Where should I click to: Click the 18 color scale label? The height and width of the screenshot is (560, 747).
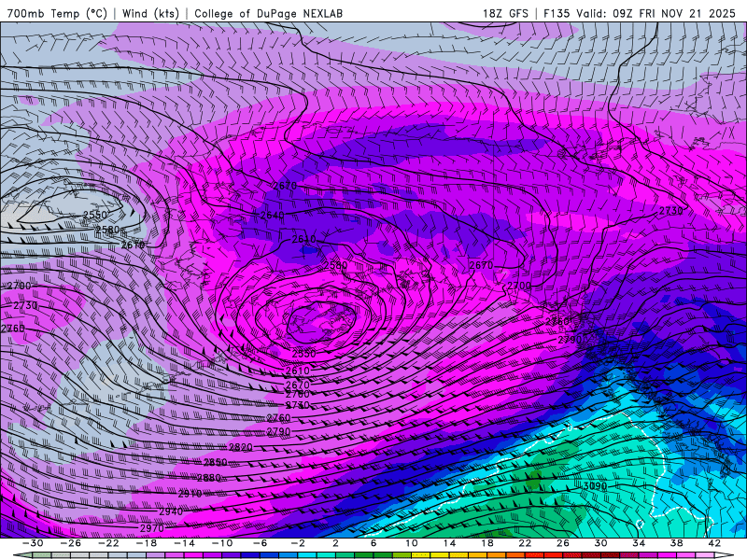click(487, 543)
